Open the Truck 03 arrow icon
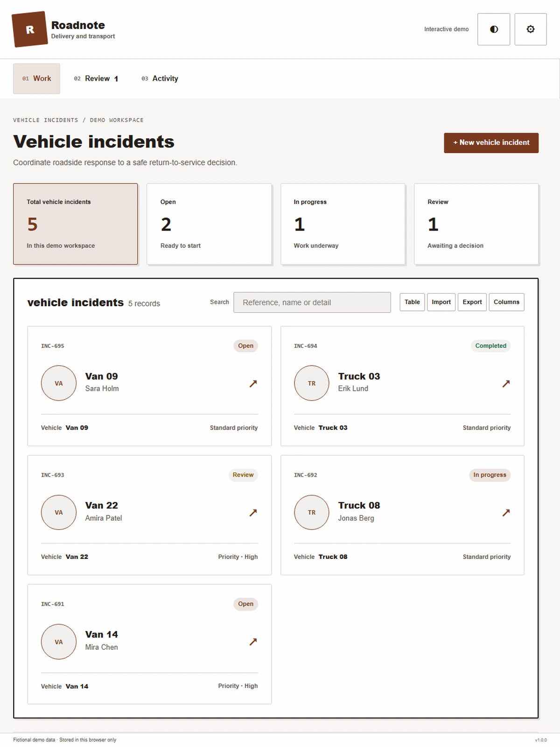The image size is (560, 747). [x=506, y=383]
